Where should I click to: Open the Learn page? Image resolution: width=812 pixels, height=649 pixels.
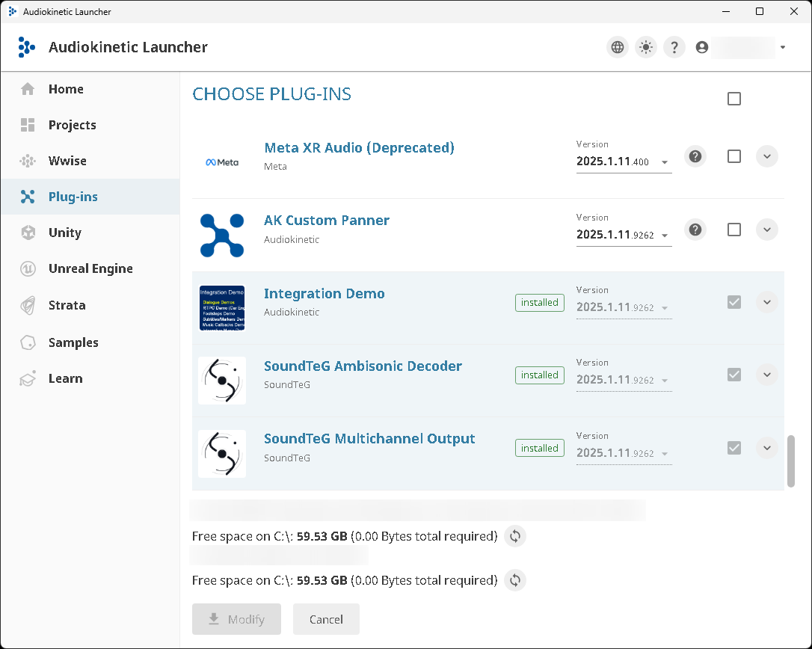pyautogui.click(x=90, y=378)
